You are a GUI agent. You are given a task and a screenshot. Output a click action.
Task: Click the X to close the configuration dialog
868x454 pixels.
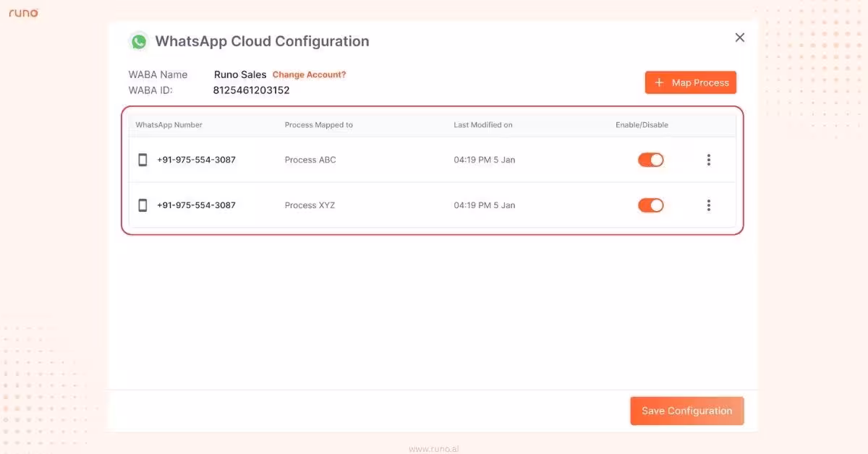[739, 37]
